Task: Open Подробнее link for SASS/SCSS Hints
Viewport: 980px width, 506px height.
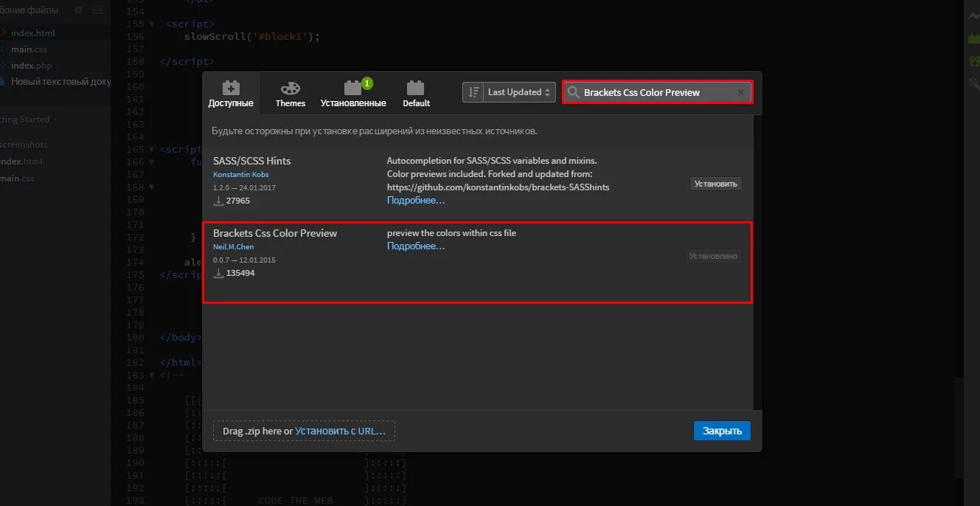Action: pos(416,200)
